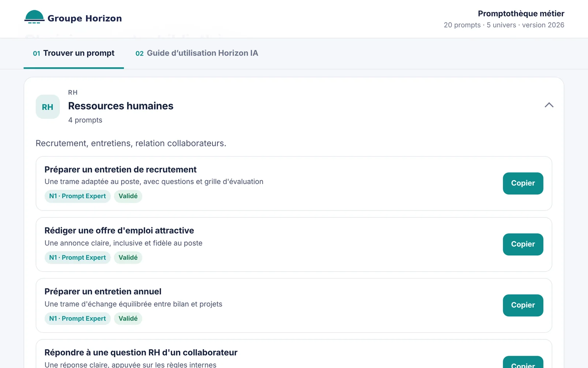The image size is (588, 368).
Task: Click Validé tag on annual interview card
Action: point(128,319)
